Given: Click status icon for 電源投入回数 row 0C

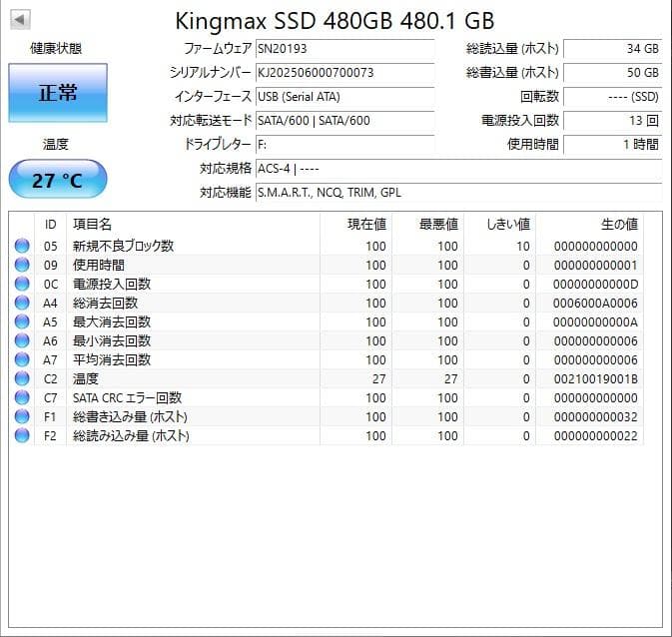Looking at the screenshot, I should pyautogui.click(x=22, y=284).
